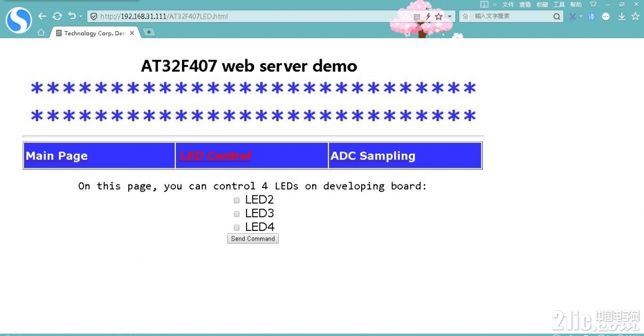Toggle the lightning speed mode icon

(x=428, y=17)
